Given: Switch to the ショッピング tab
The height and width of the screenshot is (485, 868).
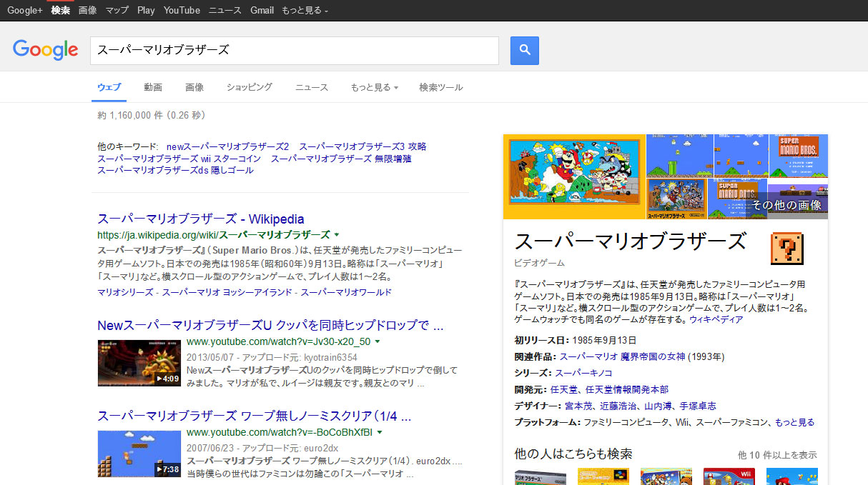Looking at the screenshot, I should pyautogui.click(x=250, y=87).
